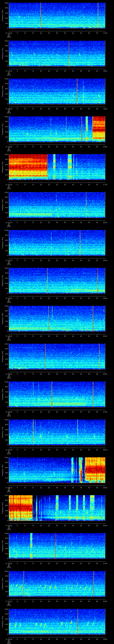Select the spectrogram panel starting at 21:25:00

pos(57,356)
